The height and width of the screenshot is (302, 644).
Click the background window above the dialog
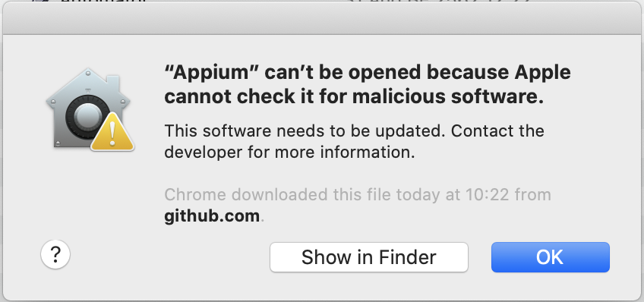click(x=322, y=2)
